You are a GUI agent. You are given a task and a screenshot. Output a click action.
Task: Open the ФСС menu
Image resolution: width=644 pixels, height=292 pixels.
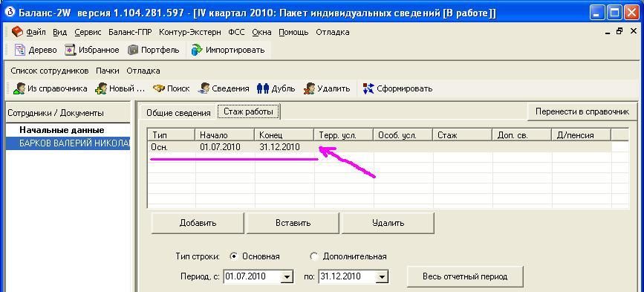[236, 32]
